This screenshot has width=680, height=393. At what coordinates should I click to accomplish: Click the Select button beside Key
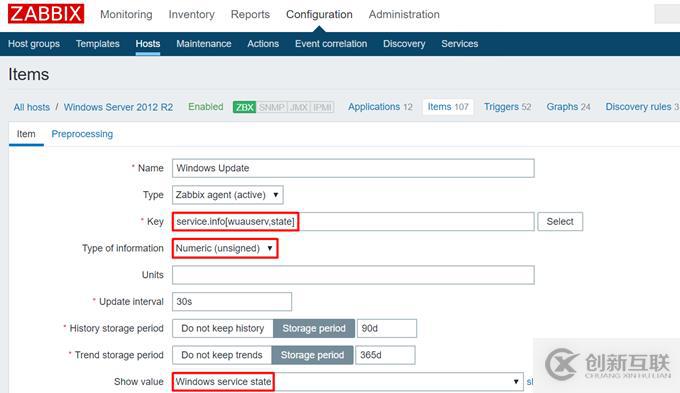560,222
